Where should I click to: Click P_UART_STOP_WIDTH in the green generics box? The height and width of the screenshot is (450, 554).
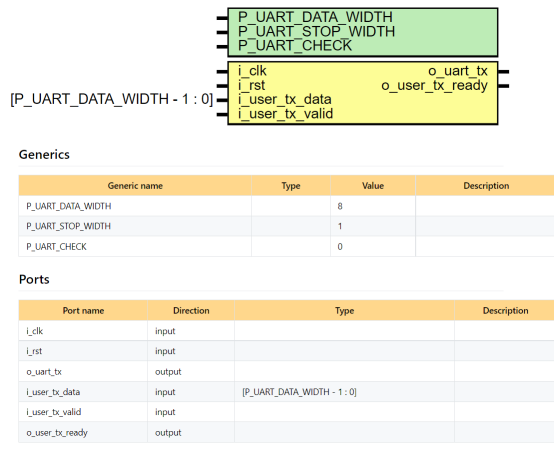pos(316,31)
